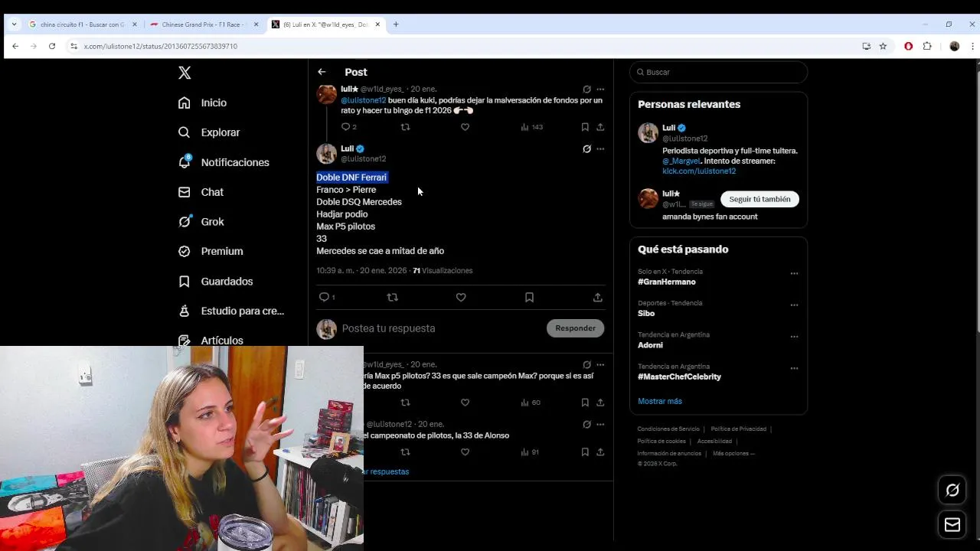Open floating messages envelope button
Image resolution: width=980 pixels, height=551 pixels.
click(x=952, y=524)
